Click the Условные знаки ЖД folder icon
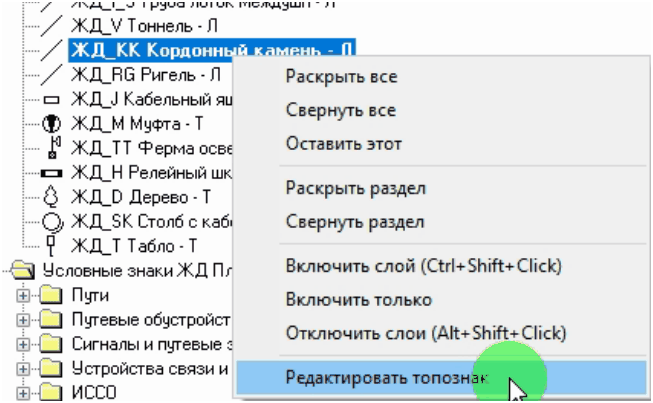The width and height of the screenshot is (653, 403). point(26,270)
